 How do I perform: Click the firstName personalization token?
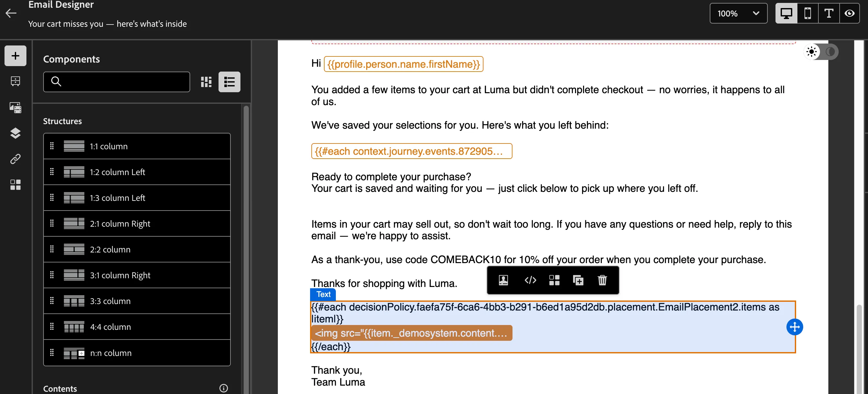point(403,64)
